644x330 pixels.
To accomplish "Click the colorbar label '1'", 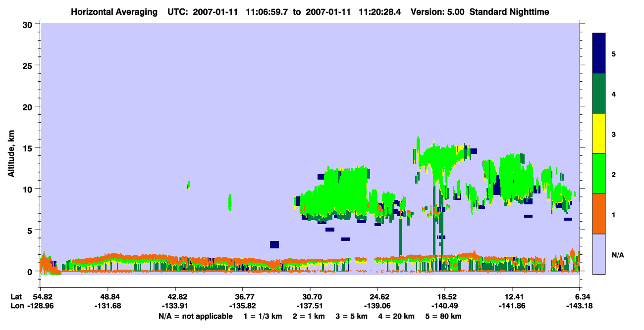I will (614, 214).
